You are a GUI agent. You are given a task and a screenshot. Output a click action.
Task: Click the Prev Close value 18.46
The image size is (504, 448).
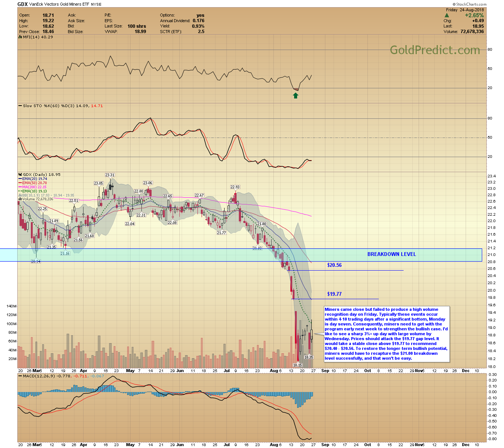48,32
